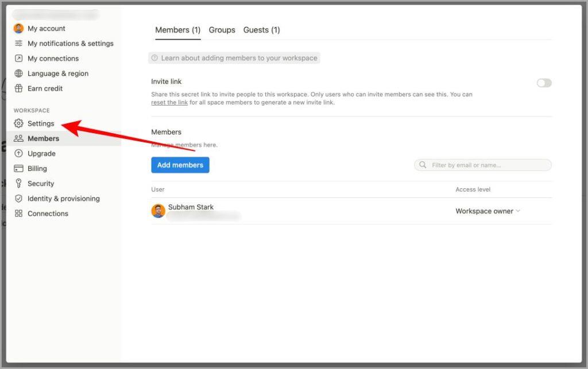Click the Billing card icon
The width and height of the screenshot is (588, 369).
click(x=18, y=168)
